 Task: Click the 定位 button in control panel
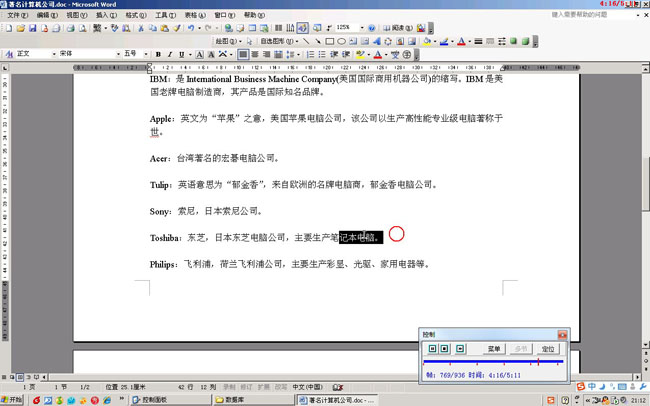click(x=548, y=349)
